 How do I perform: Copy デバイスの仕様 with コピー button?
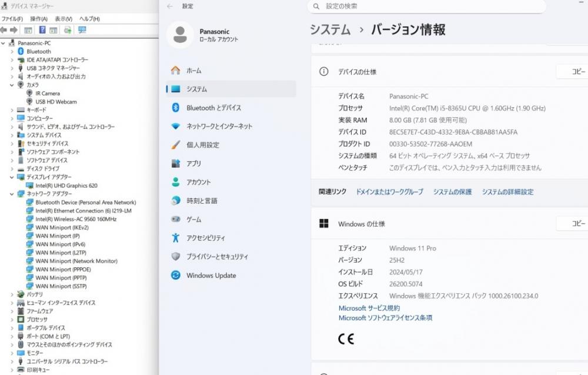pos(572,71)
